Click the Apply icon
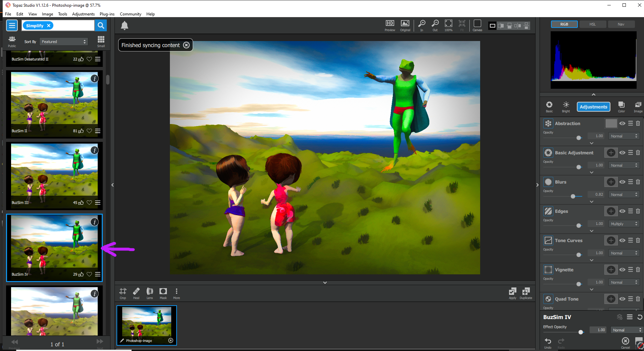Image resolution: width=644 pixels, height=351 pixels. click(x=513, y=293)
